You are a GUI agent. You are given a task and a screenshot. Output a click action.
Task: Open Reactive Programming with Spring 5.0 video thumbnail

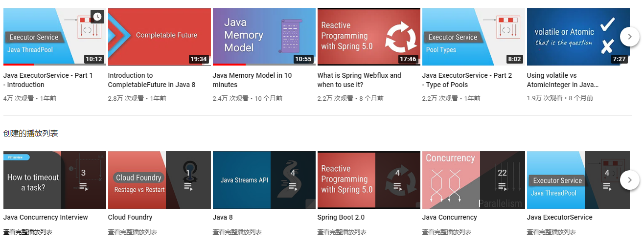[x=369, y=37]
